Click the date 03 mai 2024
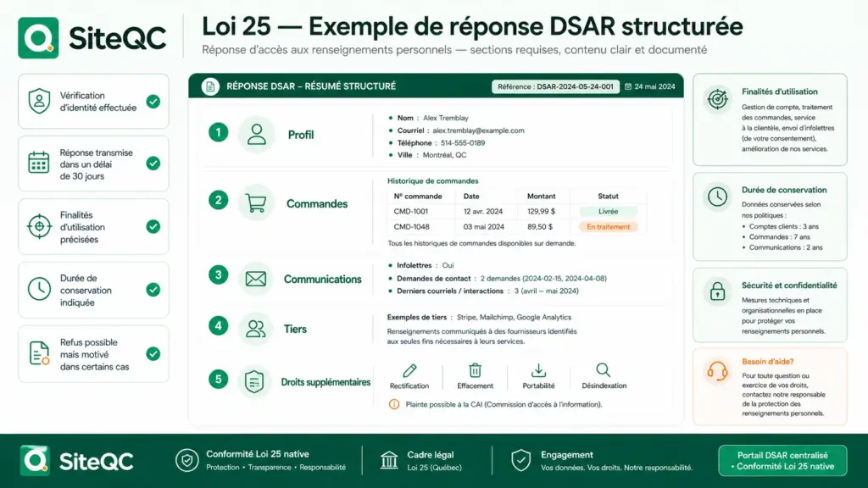 click(x=484, y=227)
